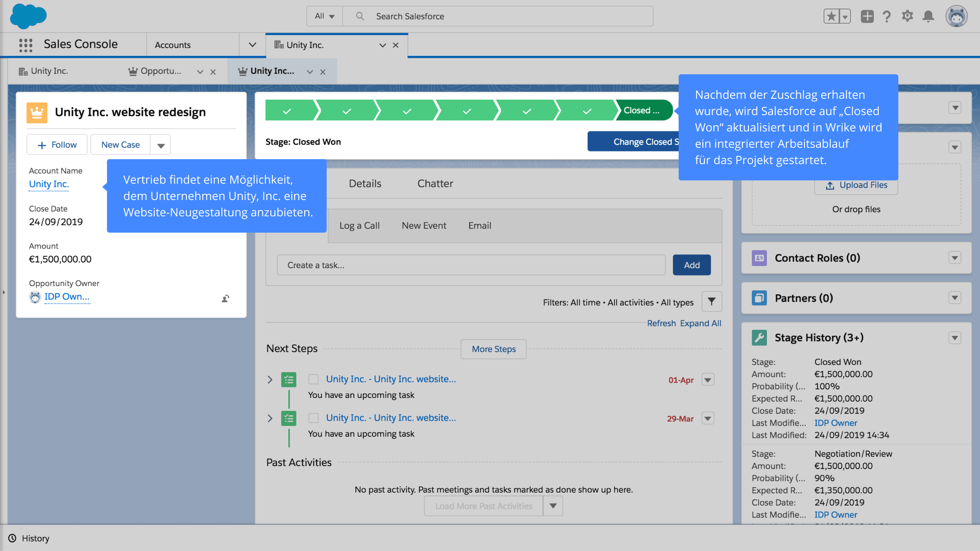The width and height of the screenshot is (980, 551).
Task: Switch to the Chatter tab
Action: (435, 184)
